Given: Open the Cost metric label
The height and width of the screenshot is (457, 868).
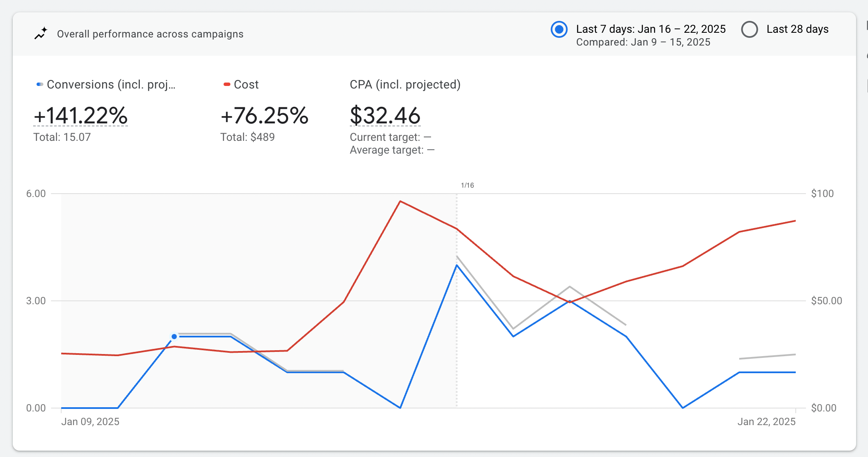Looking at the screenshot, I should [x=246, y=85].
